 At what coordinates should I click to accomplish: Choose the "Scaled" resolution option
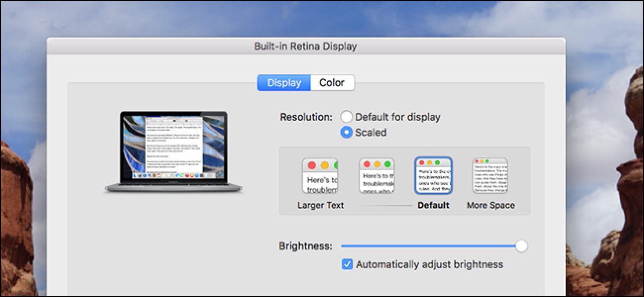tap(346, 132)
